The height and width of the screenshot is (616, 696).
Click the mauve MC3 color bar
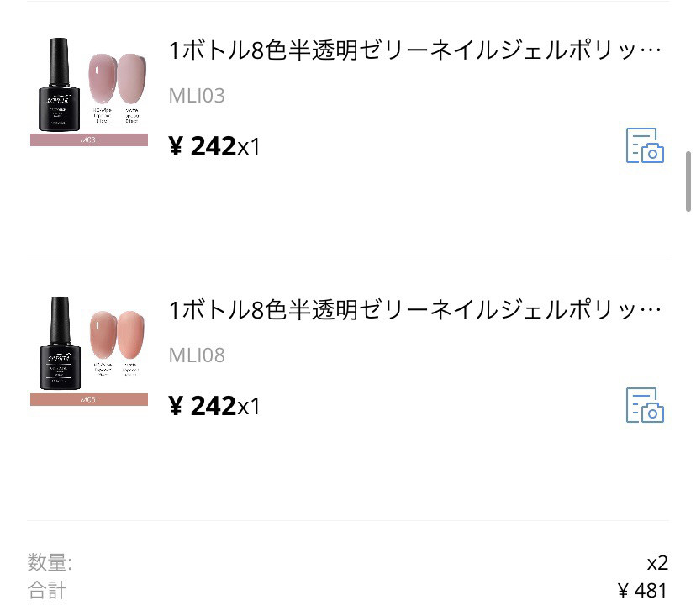coord(89,140)
